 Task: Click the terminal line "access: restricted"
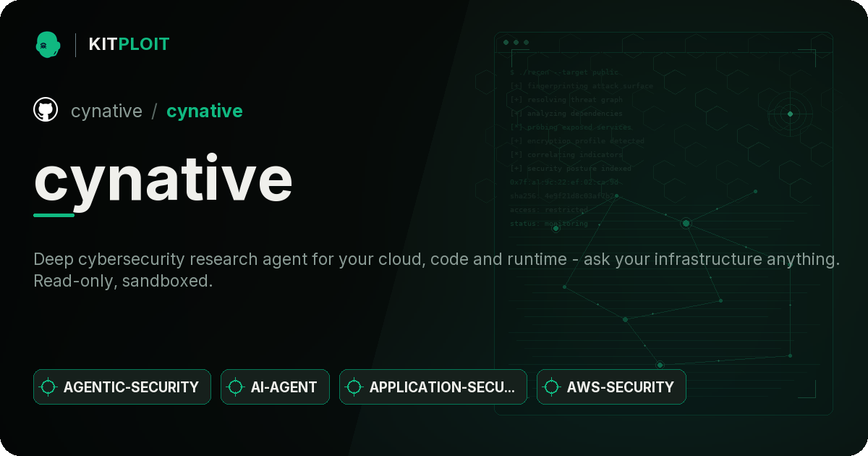549,210
